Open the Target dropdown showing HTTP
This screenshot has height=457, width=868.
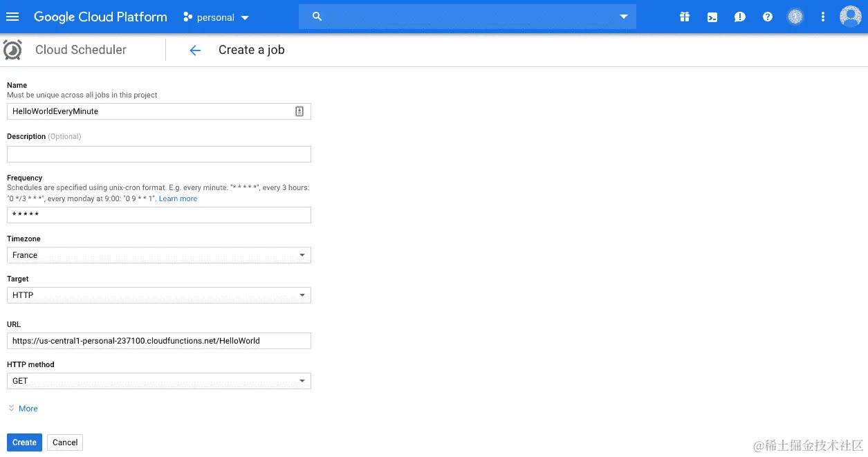point(159,295)
